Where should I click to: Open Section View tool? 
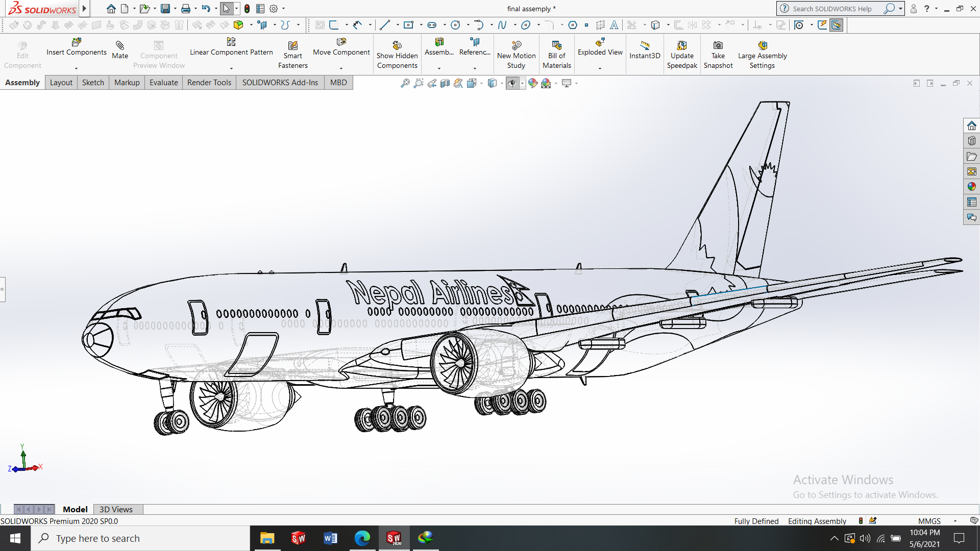click(445, 83)
